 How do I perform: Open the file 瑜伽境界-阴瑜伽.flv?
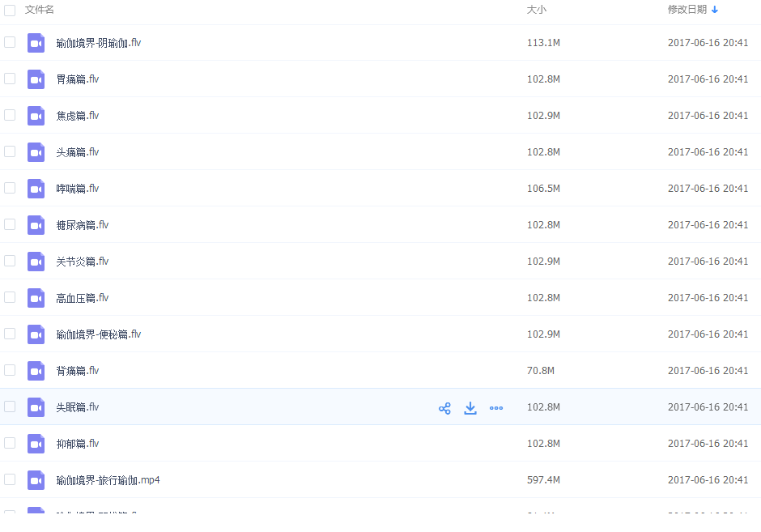pos(99,43)
